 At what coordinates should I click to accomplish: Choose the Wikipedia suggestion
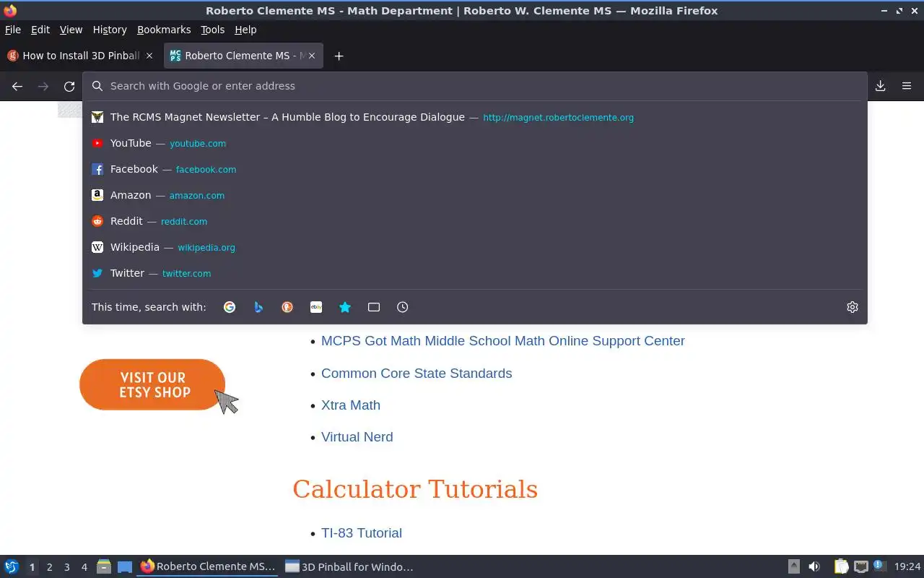click(475, 247)
